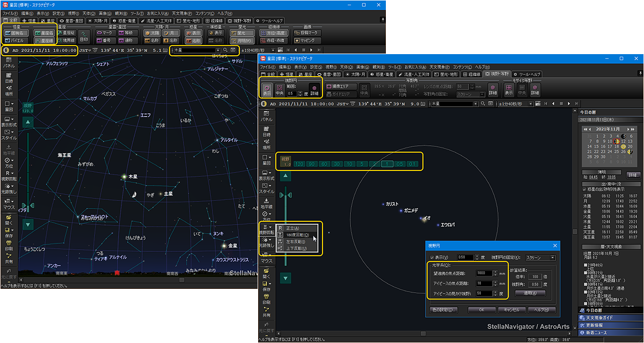Click the 詳細 button beside 薄明 times
Viewport: 644px width, 343px height.
pyautogui.click(x=633, y=175)
